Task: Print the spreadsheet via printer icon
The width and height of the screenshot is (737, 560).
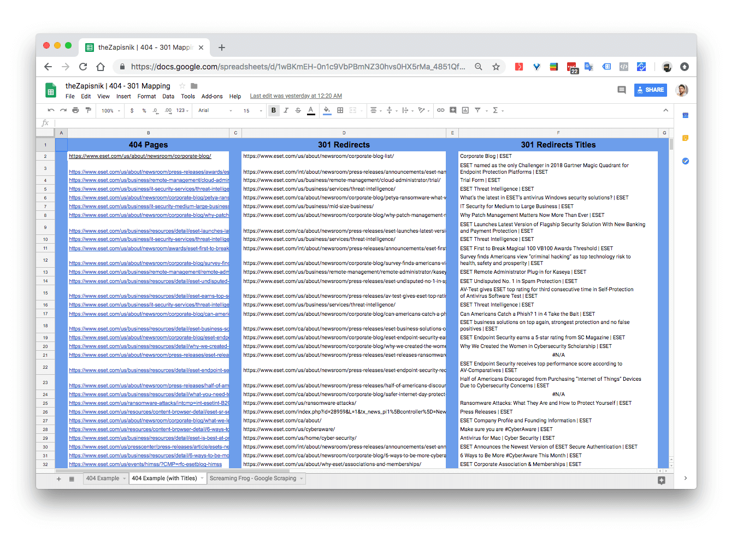Action: coord(75,110)
